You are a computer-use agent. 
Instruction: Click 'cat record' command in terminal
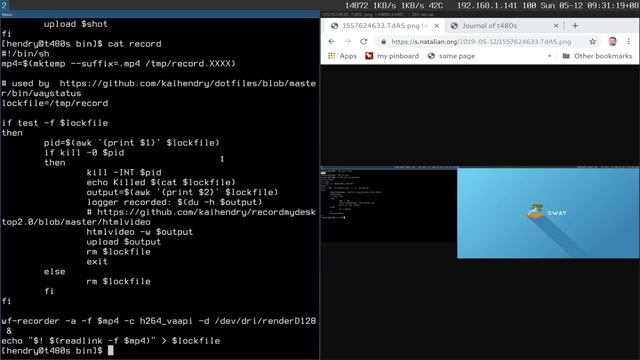click(134, 44)
